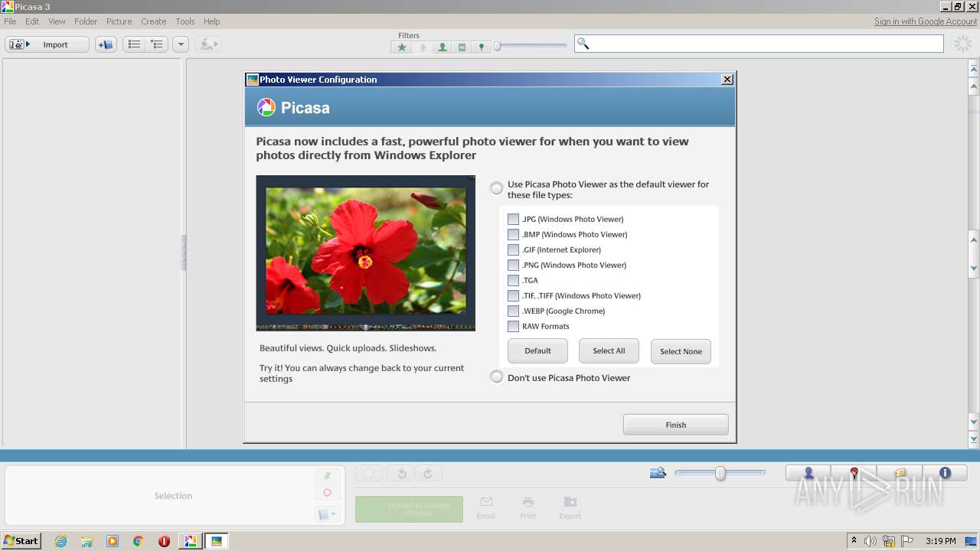Click the Import button in the toolbar
This screenshot has height=551, width=980.
47,44
